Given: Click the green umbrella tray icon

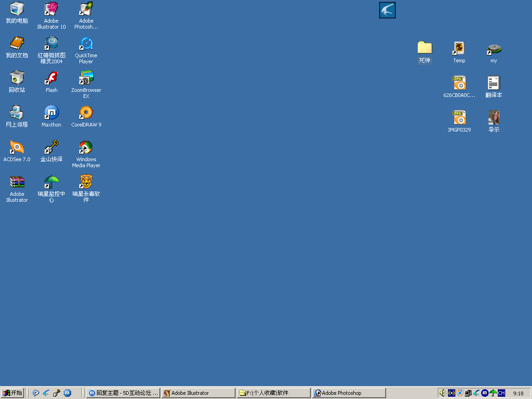Looking at the screenshot, I should 493,393.
